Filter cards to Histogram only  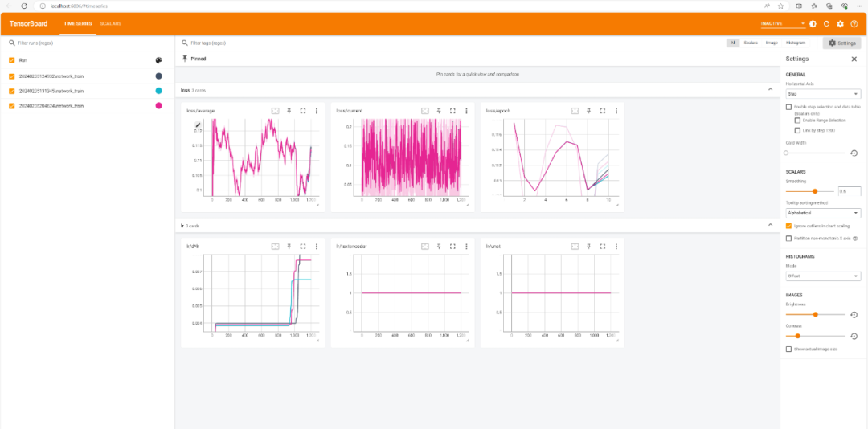(x=795, y=43)
